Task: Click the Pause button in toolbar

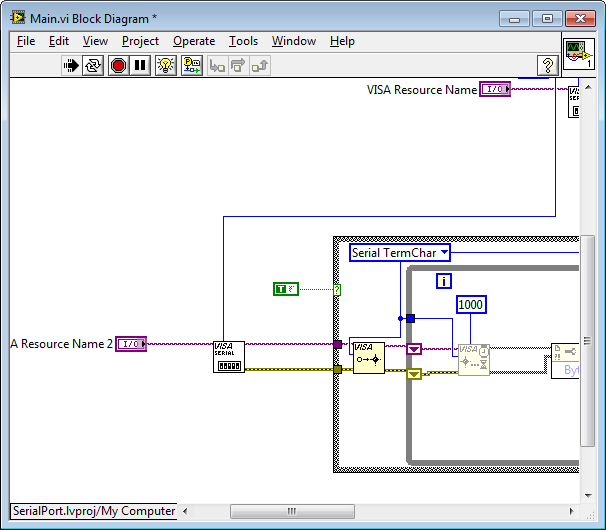Action: pyautogui.click(x=140, y=66)
